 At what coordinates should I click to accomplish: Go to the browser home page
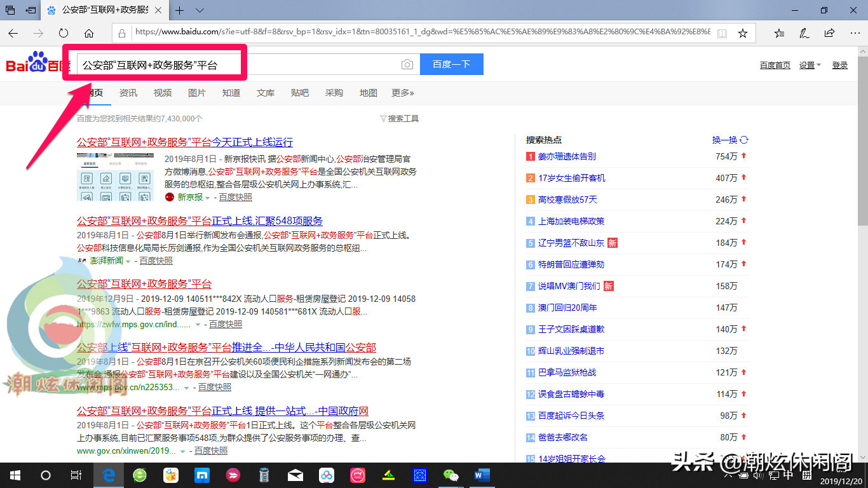pyautogui.click(x=89, y=33)
